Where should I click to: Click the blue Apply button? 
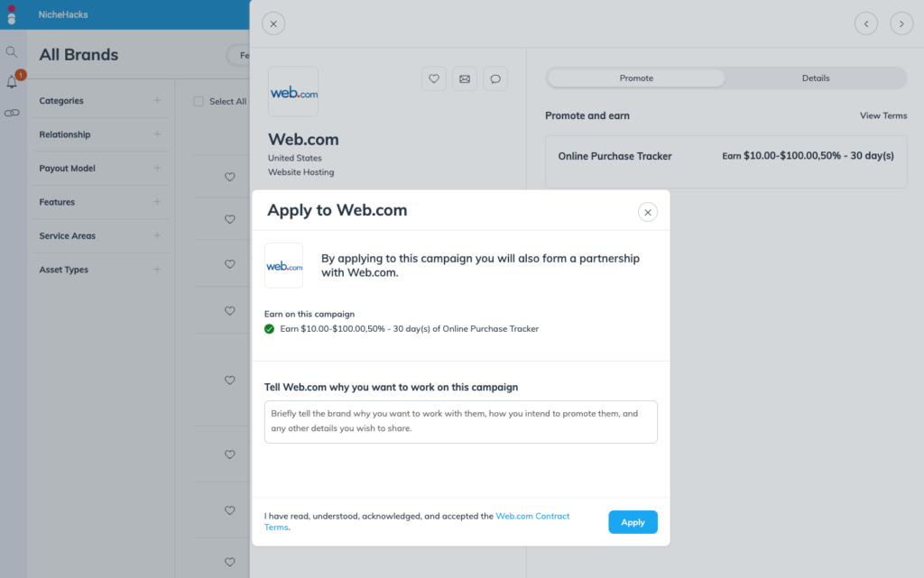coord(633,522)
